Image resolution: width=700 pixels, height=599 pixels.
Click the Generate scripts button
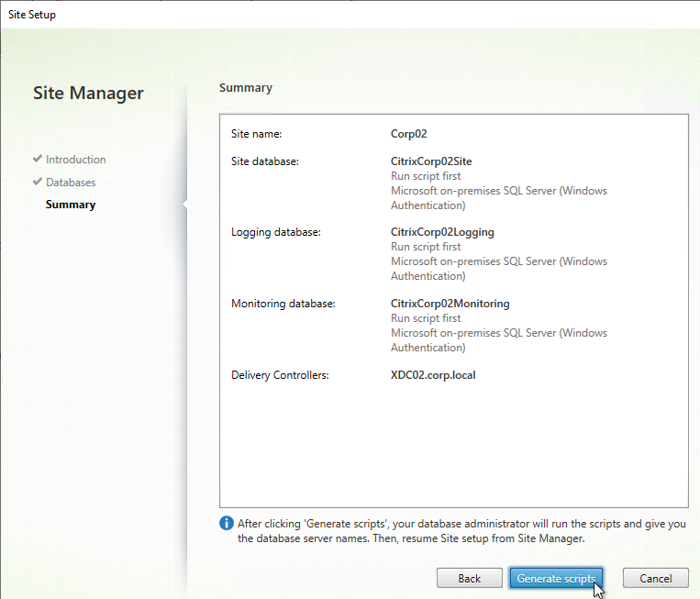point(556,578)
